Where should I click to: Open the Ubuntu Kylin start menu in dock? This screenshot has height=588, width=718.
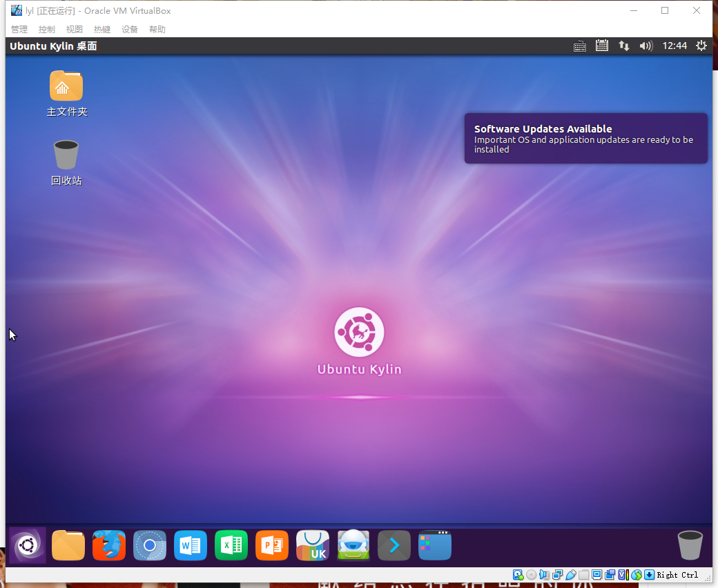pos(27,545)
